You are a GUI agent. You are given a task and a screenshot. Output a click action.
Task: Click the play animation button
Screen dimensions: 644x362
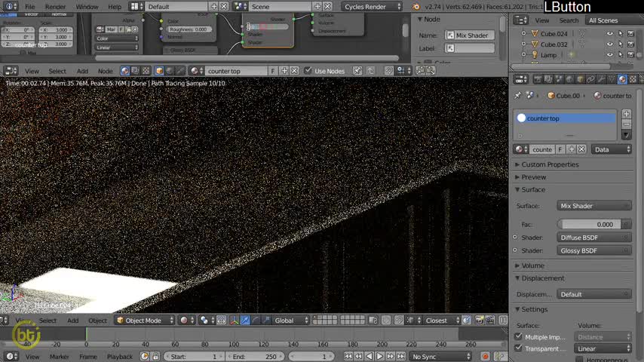click(x=379, y=356)
